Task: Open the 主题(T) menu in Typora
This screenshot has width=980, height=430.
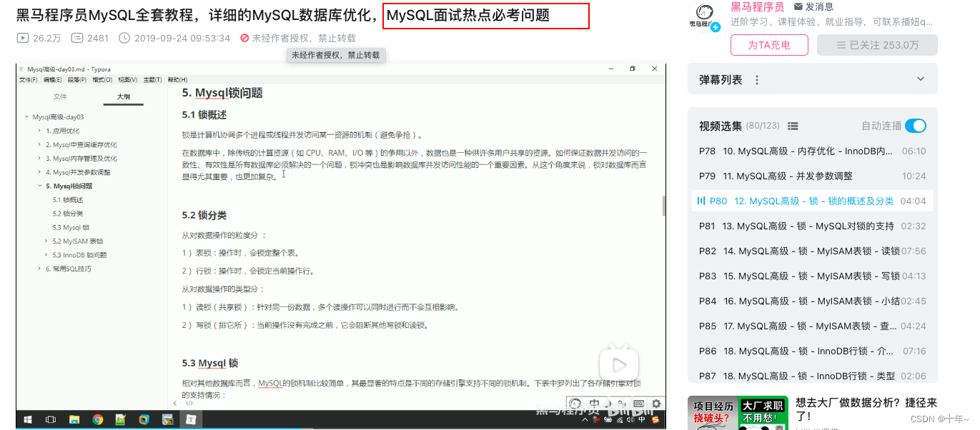Action: coord(152,80)
